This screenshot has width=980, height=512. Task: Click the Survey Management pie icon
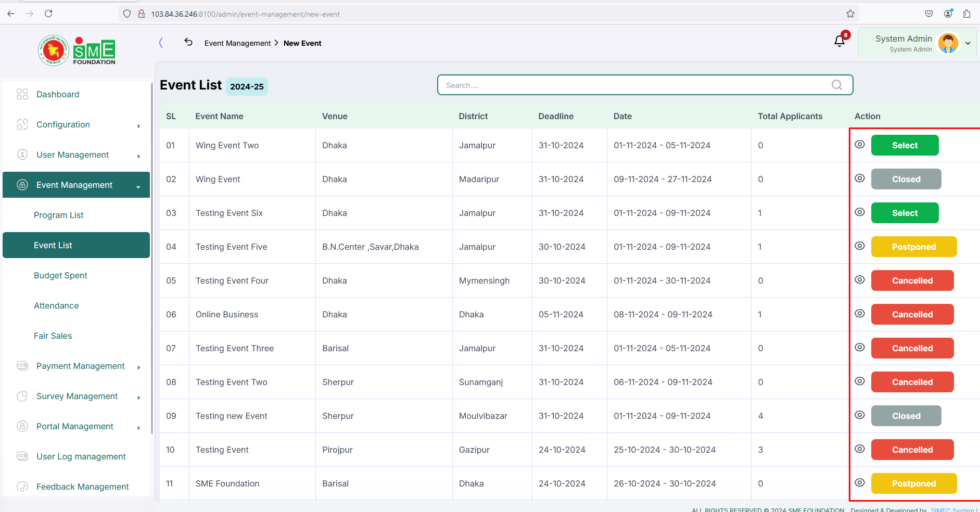(22, 396)
